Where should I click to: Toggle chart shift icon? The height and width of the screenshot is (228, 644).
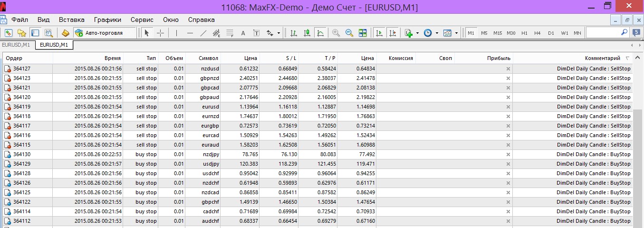click(x=392, y=33)
